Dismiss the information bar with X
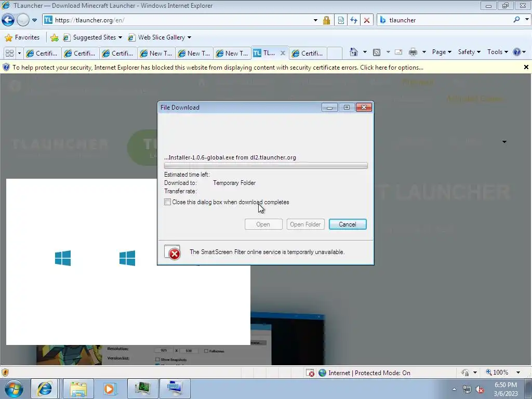 pos(526,67)
